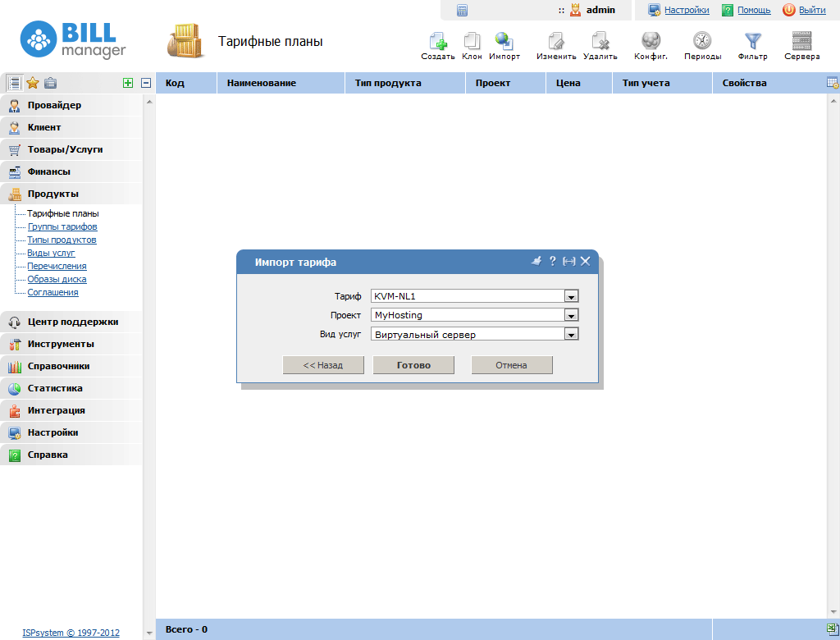Viewport: 840px width, 640px height.
Task: Expand the Товары/Услуги menu section
Action: pyautogui.click(x=71, y=149)
